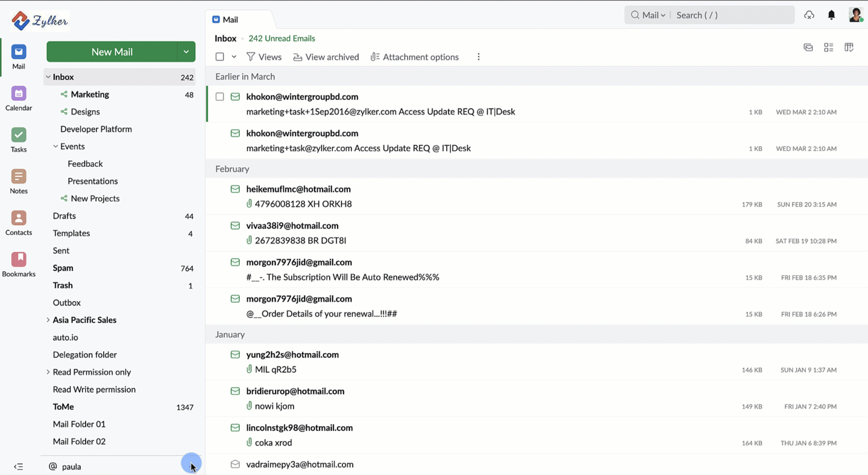Click View archived button
868x475 pixels.
coord(326,57)
